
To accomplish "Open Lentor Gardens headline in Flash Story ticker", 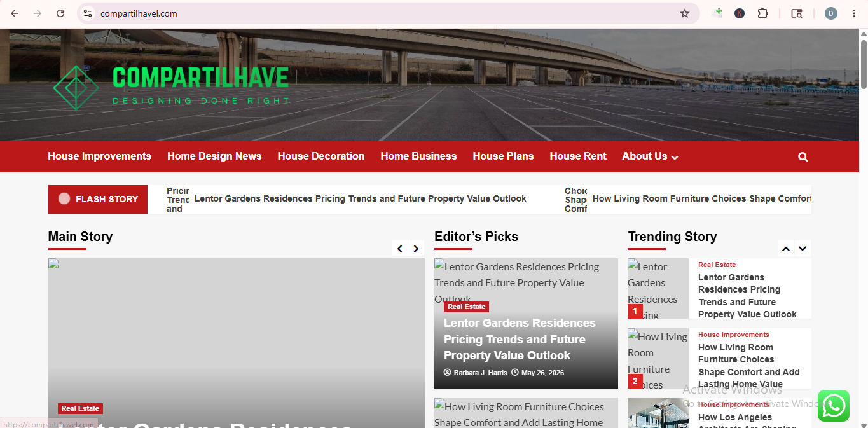I will (x=361, y=199).
